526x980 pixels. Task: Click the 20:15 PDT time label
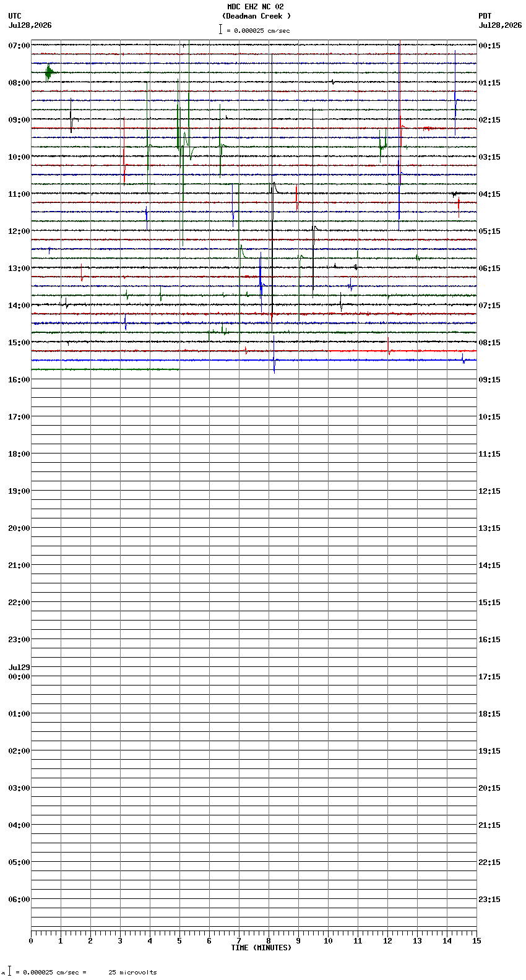pyautogui.click(x=489, y=788)
